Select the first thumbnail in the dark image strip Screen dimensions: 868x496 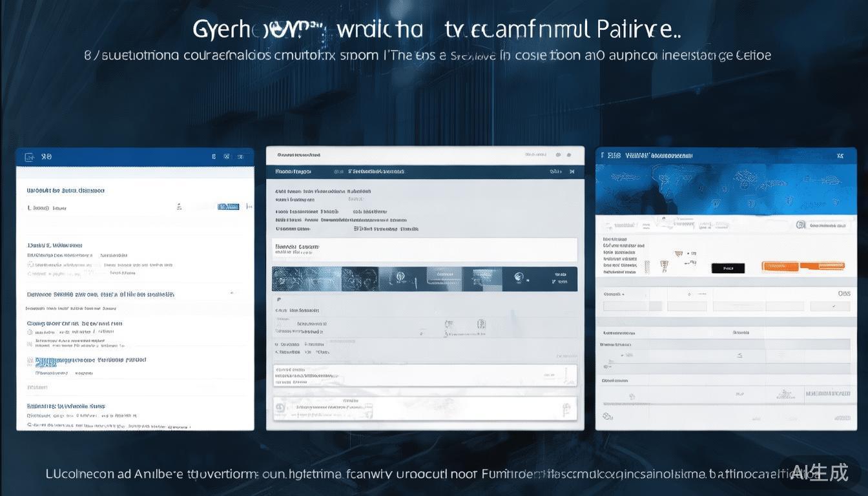(306, 278)
